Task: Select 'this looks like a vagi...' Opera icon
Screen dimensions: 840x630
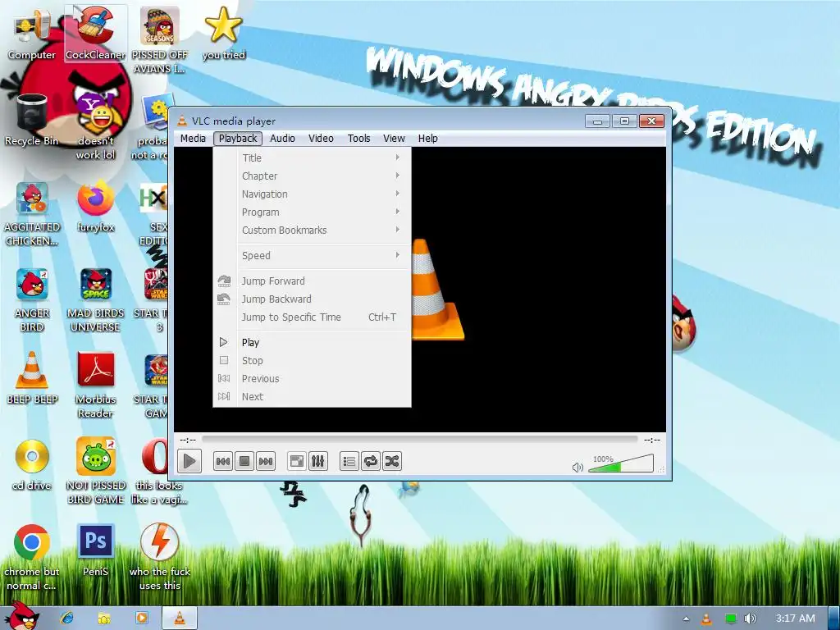Action: [154, 471]
